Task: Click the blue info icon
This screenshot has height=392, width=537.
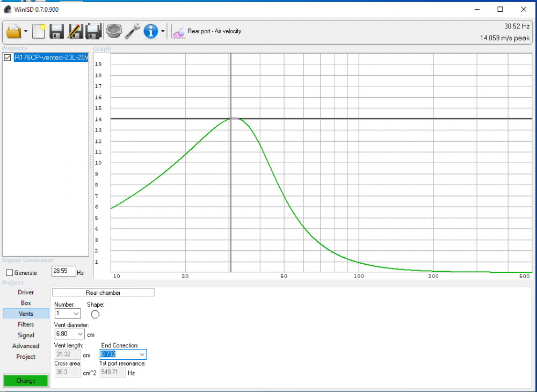Action: click(150, 32)
